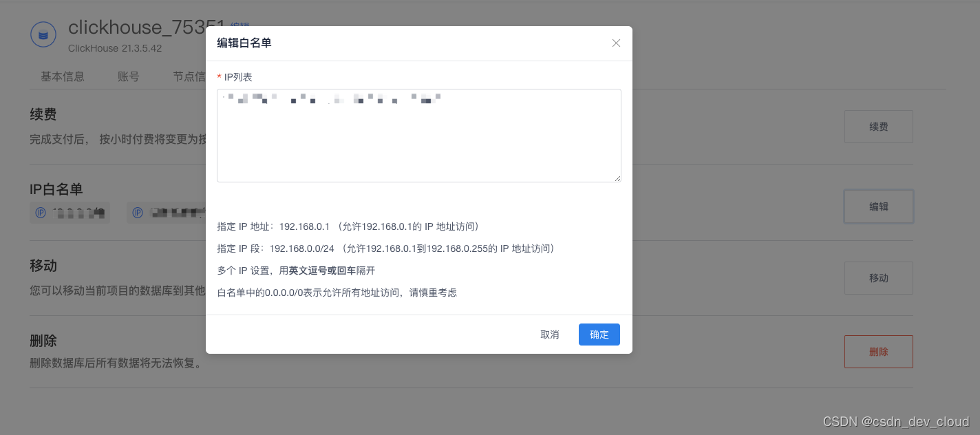
Task: Click the 删除 section heading
Action: [43, 341]
